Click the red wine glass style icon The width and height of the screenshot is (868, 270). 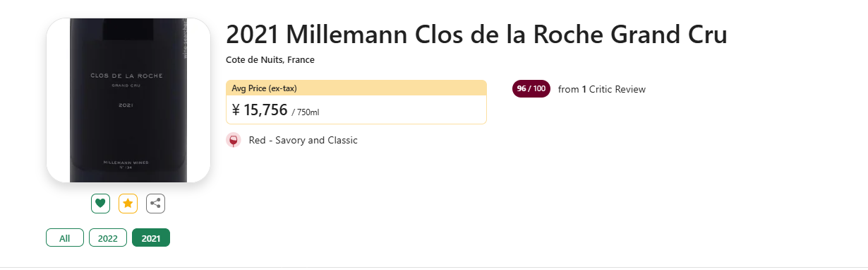[x=234, y=140]
